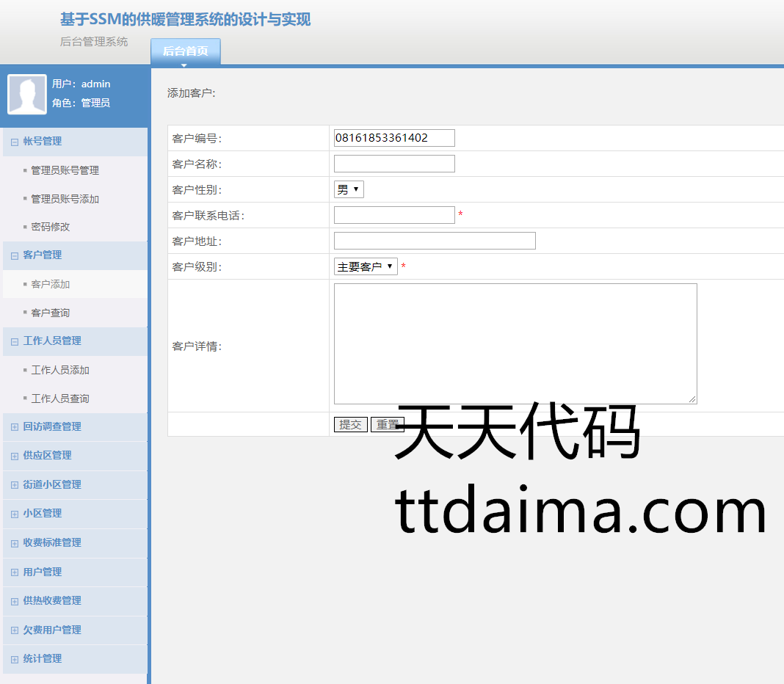Image resolution: width=784 pixels, height=684 pixels.
Task: Open the 客户级别 level dropdown
Action: (x=366, y=267)
